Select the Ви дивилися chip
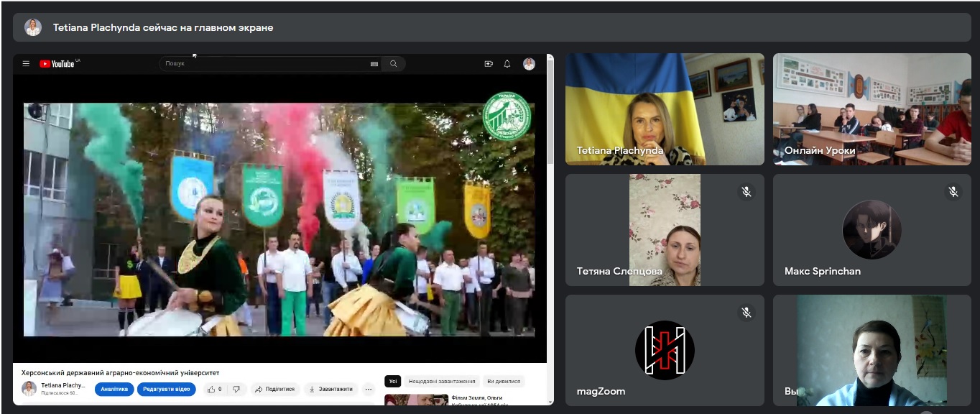This screenshot has width=980, height=414. pos(504,382)
